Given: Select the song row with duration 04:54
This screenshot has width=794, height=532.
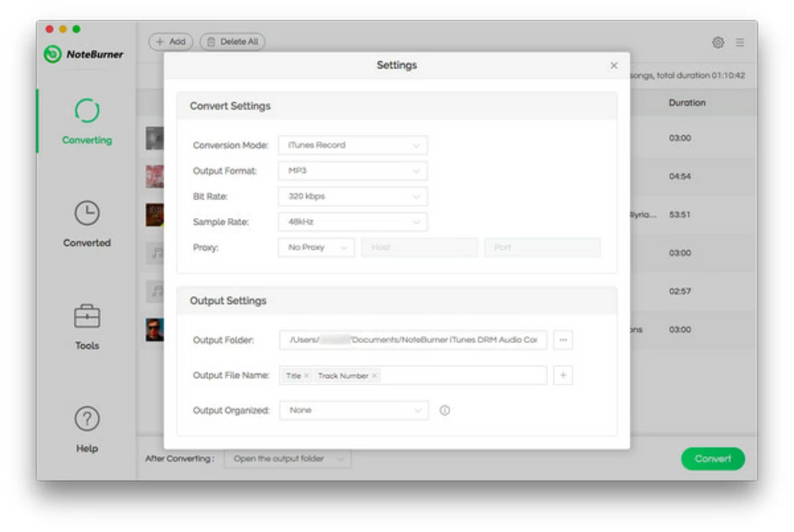Looking at the screenshot, I should pyautogui.click(x=694, y=176).
